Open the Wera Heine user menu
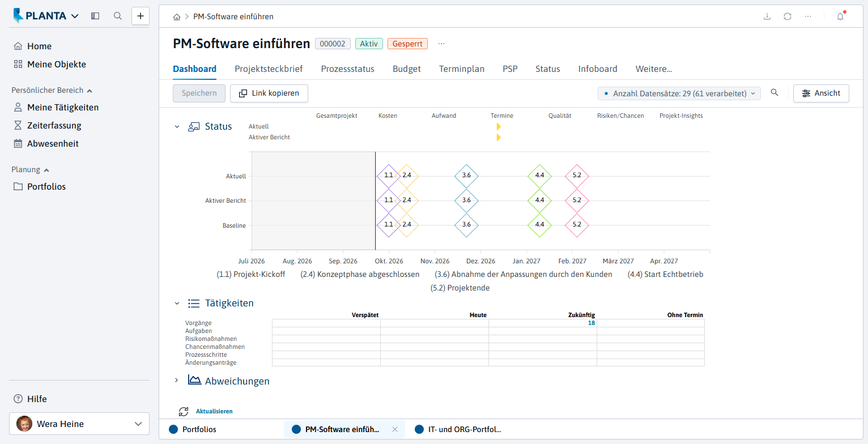The width and height of the screenshot is (868, 444). coord(79,424)
